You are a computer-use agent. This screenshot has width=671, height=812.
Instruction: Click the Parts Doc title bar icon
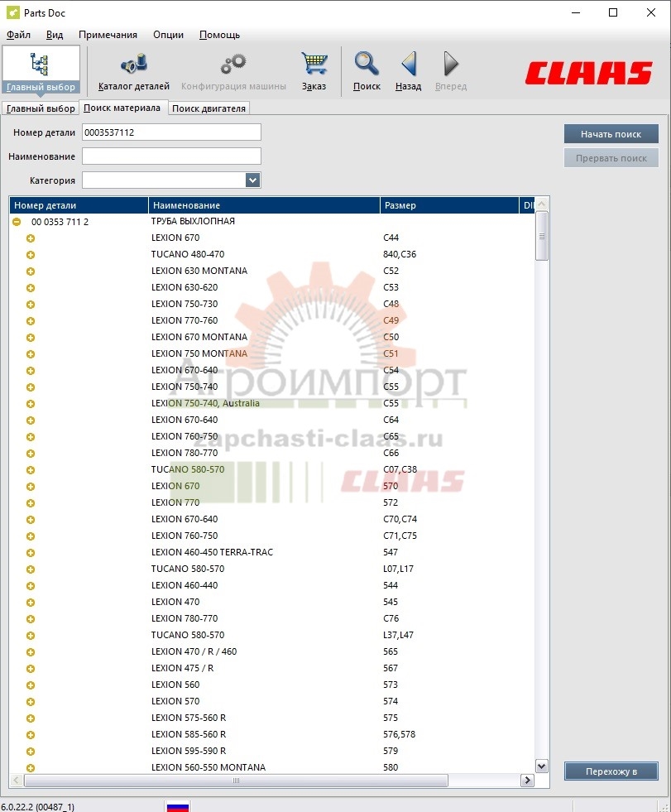[12, 12]
